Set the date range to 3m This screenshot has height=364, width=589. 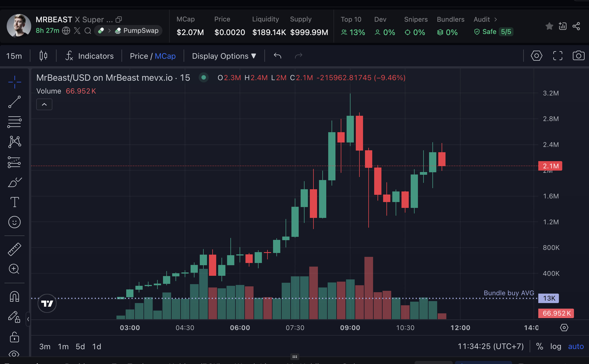(x=45, y=346)
